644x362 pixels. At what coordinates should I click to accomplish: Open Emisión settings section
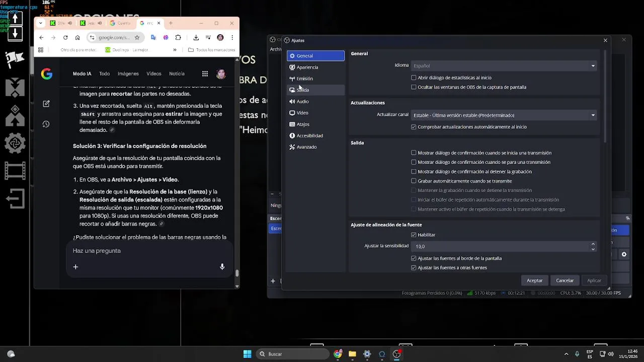(315, 79)
